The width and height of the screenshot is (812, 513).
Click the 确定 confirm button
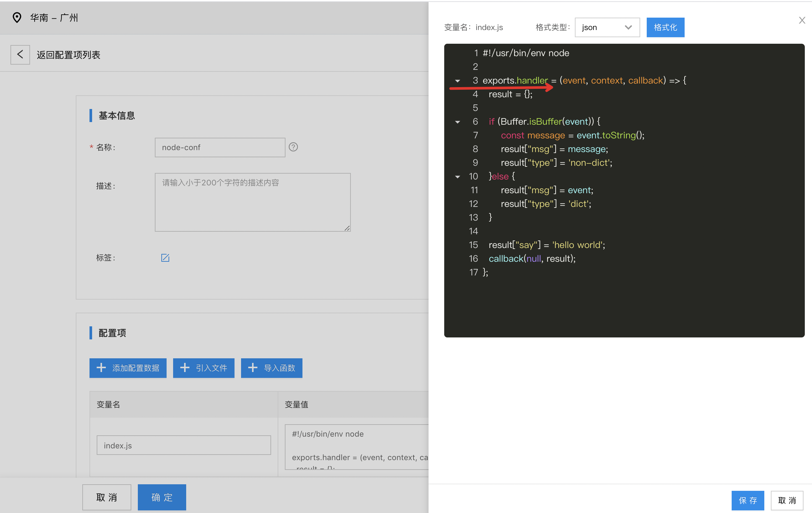point(162,497)
